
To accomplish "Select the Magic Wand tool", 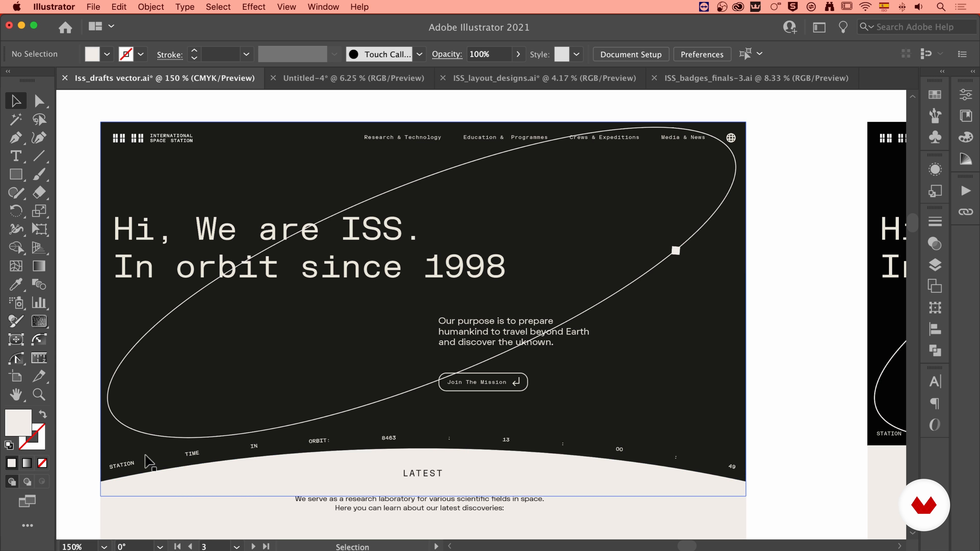I will (x=16, y=119).
